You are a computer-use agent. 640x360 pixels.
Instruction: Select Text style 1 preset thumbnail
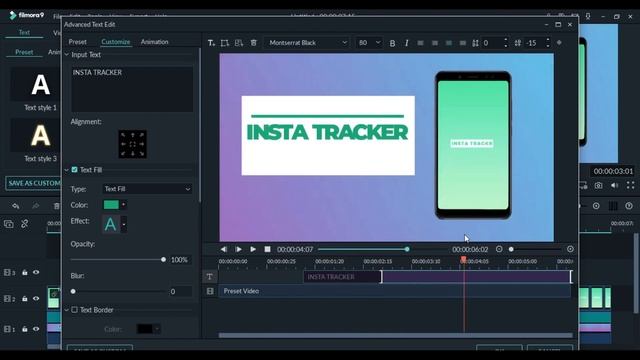coord(36,84)
